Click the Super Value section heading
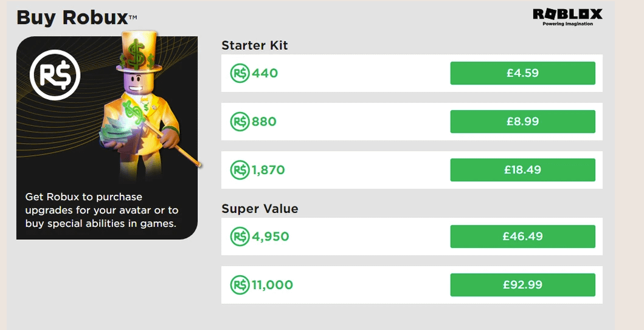 coord(260,209)
